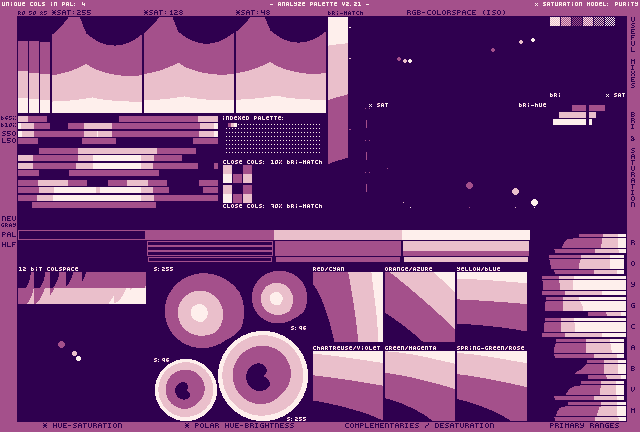Click the '*SAT:48' label
Viewport: 640px width, 432px height.
coord(253,13)
